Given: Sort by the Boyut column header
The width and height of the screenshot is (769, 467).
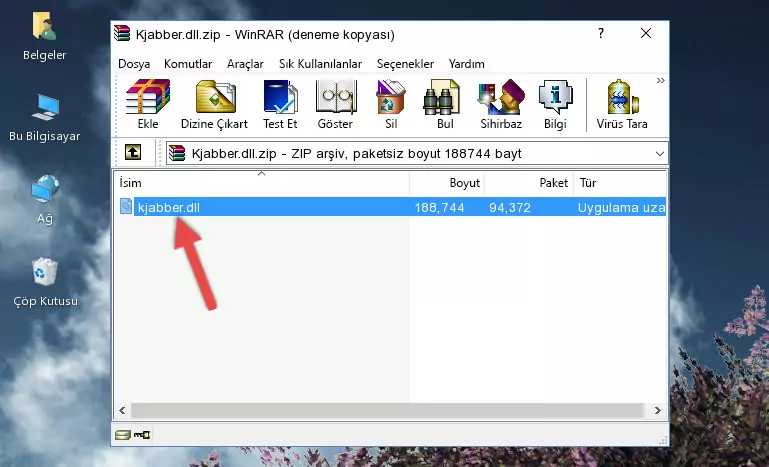Looking at the screenshot, I should (447, 182).
